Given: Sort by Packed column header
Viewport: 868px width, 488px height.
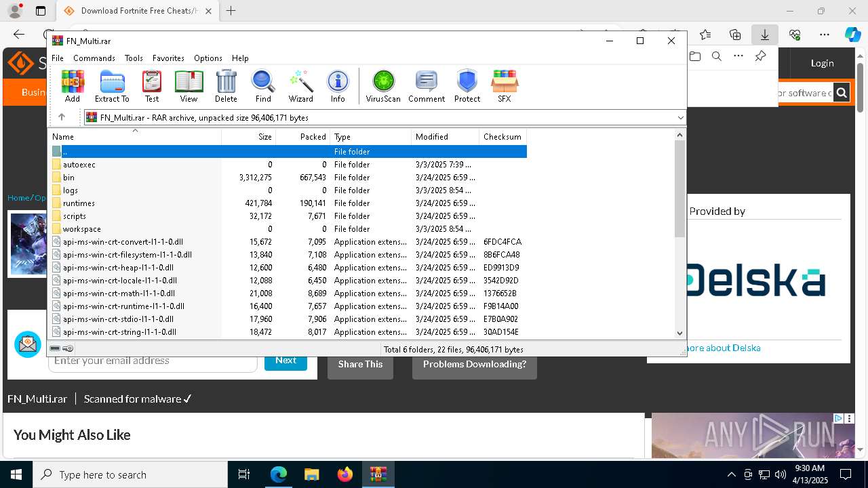Looking at the screenshot, I should [303, 137].
